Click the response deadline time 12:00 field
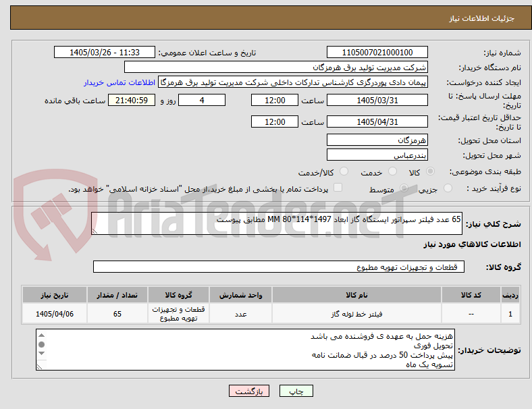This screenshot has height=409, width=532. tap(275, 101)
